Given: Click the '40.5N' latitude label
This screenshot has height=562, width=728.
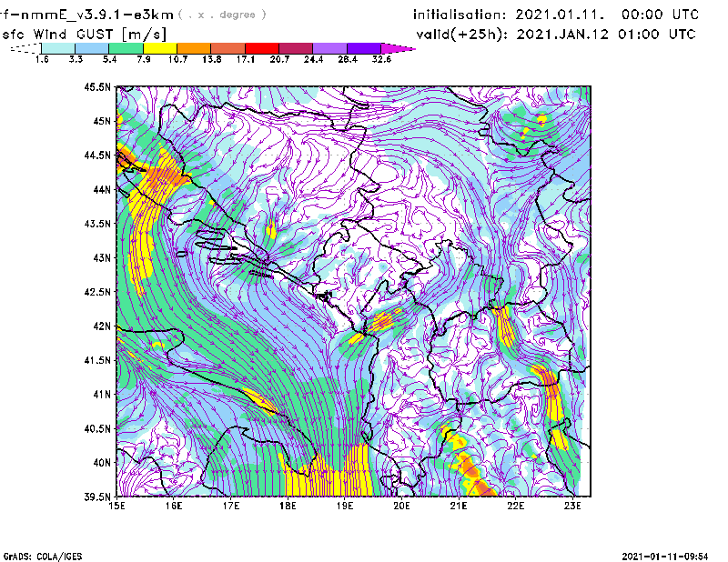Looking at the screenshot, I should pos(97,428).
